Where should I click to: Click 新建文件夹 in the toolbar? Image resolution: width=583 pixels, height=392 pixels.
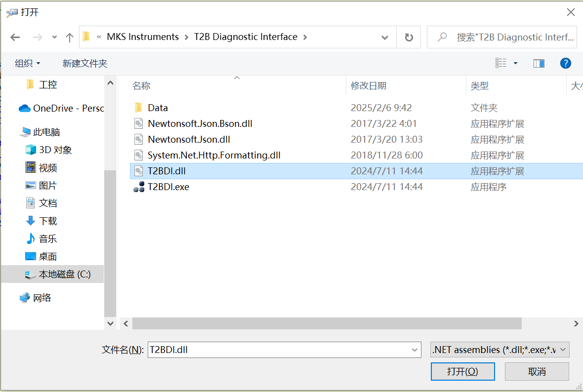click(85, 63)
